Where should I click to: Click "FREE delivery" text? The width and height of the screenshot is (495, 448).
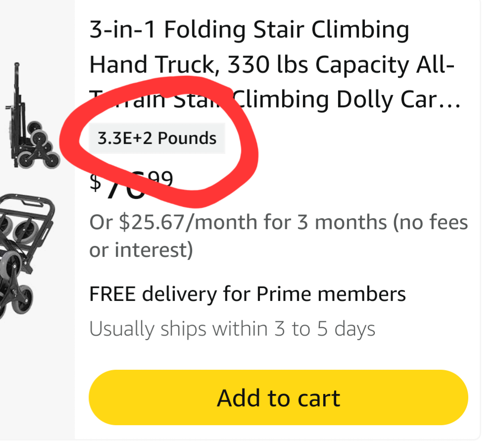click(x=152, y=294)
